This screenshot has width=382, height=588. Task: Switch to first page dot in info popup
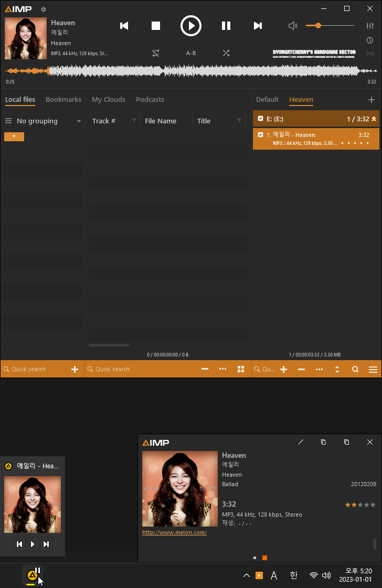[255, 558]
